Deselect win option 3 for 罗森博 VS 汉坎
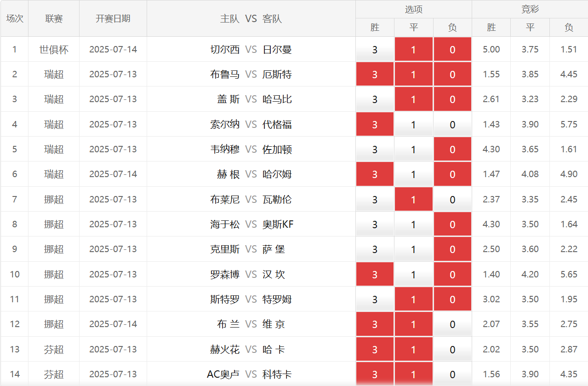 [375, 274]
